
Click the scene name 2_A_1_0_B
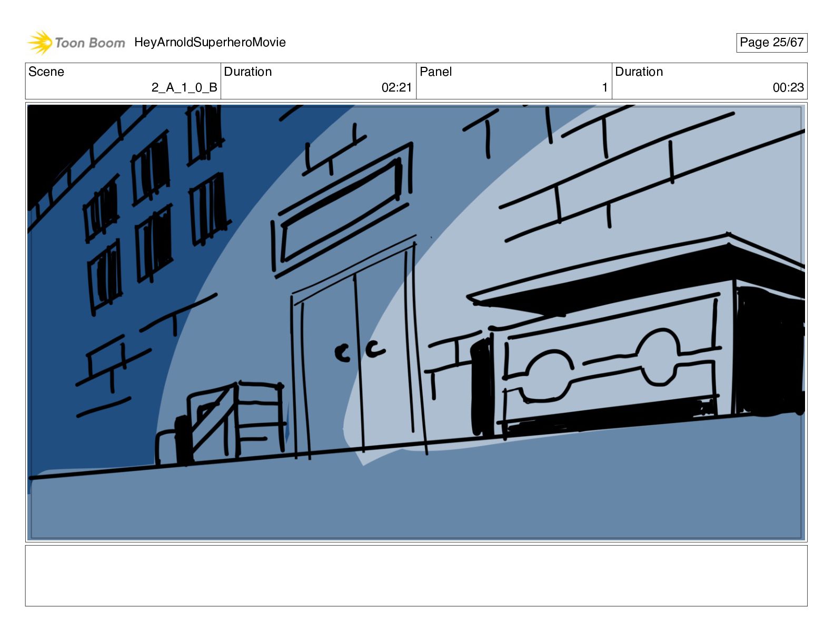(x=184, y=88)
